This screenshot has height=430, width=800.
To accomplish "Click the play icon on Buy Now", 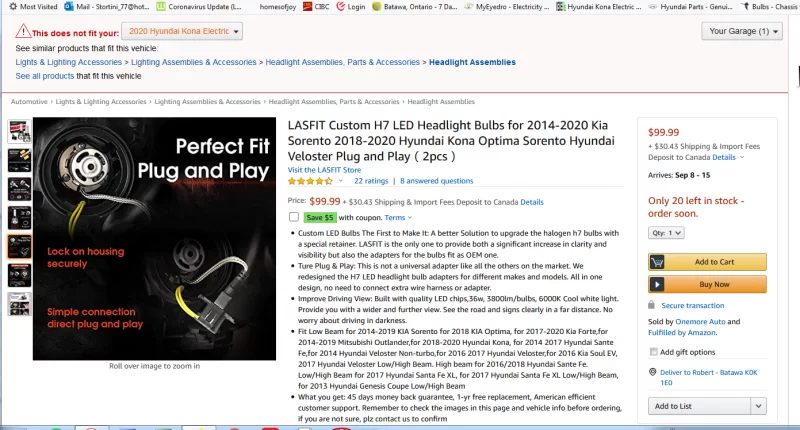I will click(x=657, y=285).
